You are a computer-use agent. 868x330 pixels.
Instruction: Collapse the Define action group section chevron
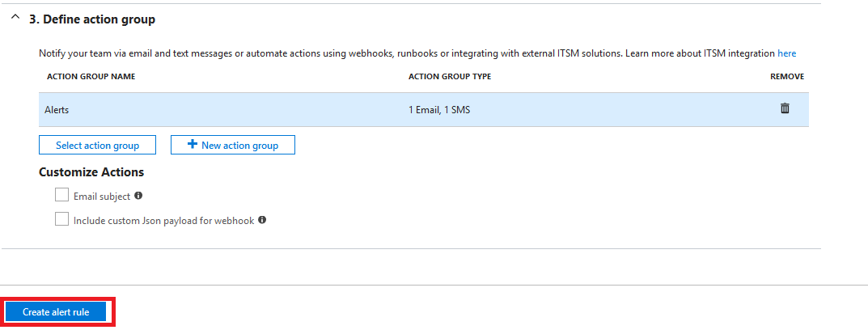[15, 19]
